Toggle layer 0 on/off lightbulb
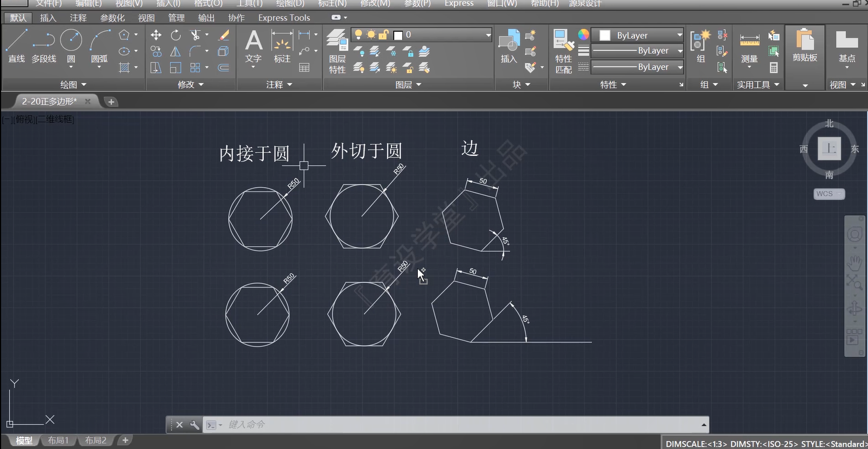 click(358, 35)
